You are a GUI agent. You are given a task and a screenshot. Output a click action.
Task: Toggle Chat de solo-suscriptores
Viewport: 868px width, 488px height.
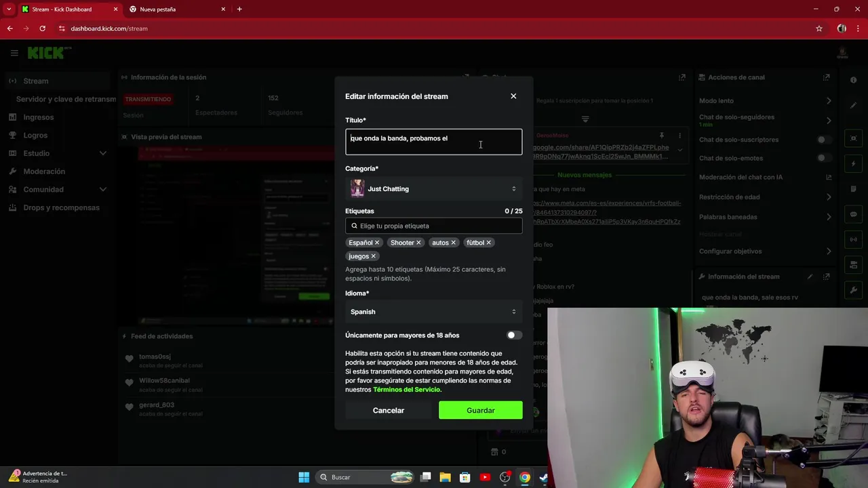(x=823, y=140)
